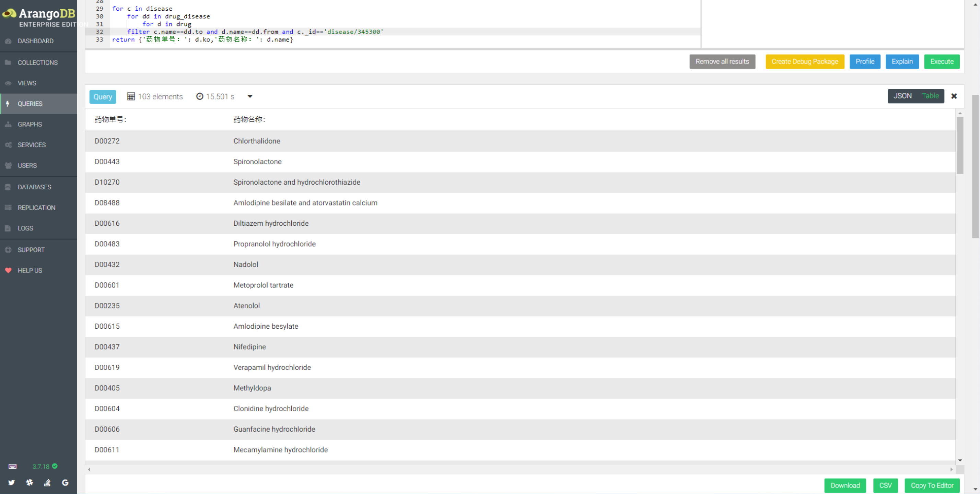Click the ArangoDB avocado logo

[x=9, y=14]
